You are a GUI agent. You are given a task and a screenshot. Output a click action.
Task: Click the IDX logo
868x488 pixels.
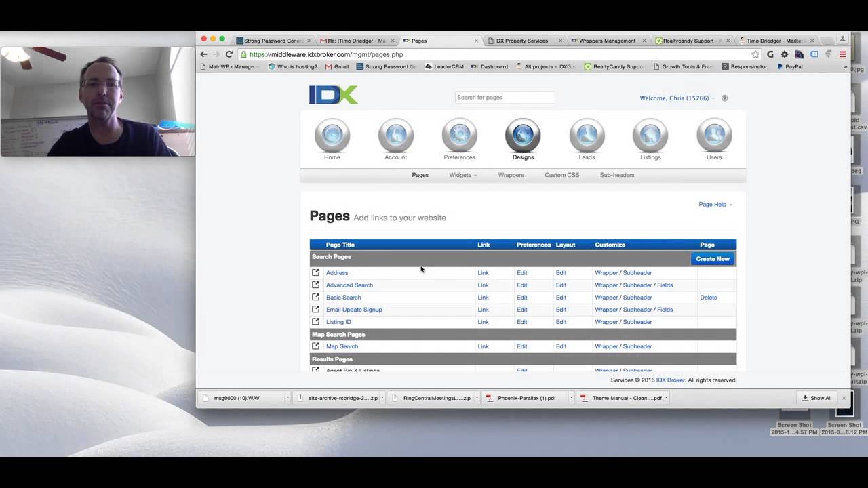tap(334, 95)
